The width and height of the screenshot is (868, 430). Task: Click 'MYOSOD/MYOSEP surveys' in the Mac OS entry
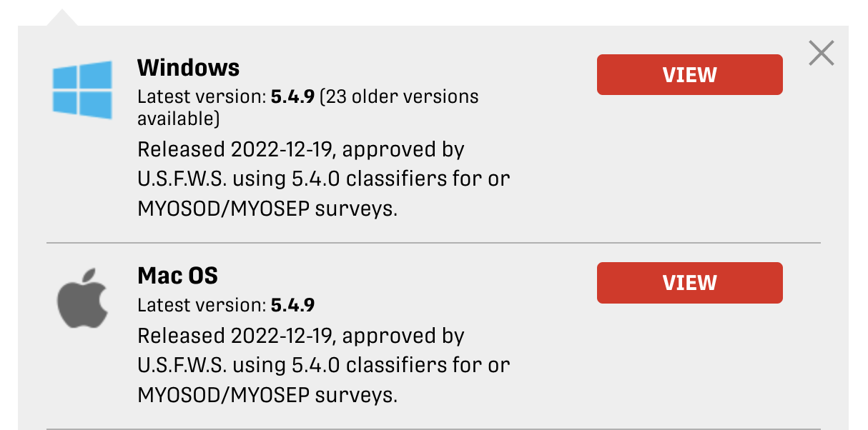pyautogui.click(x=267, y=394)
